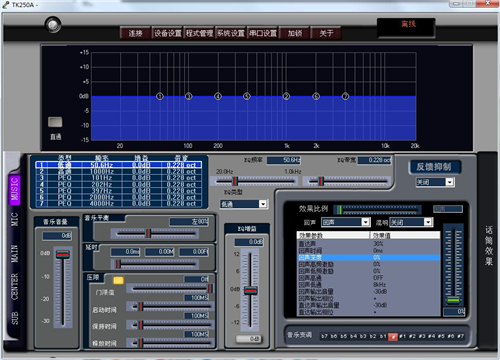
Task: Select the #1 music key shift
Action: [403, 336]
